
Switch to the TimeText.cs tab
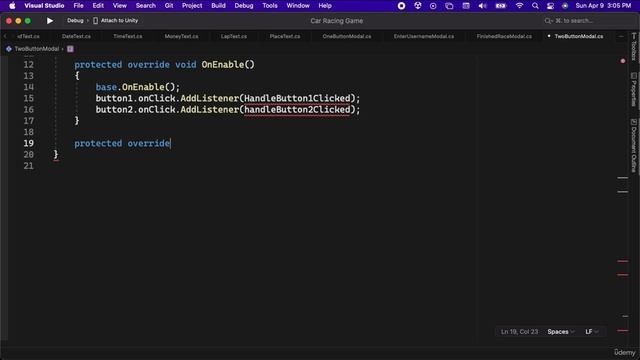pyautogui.click(x=128, y=36)
